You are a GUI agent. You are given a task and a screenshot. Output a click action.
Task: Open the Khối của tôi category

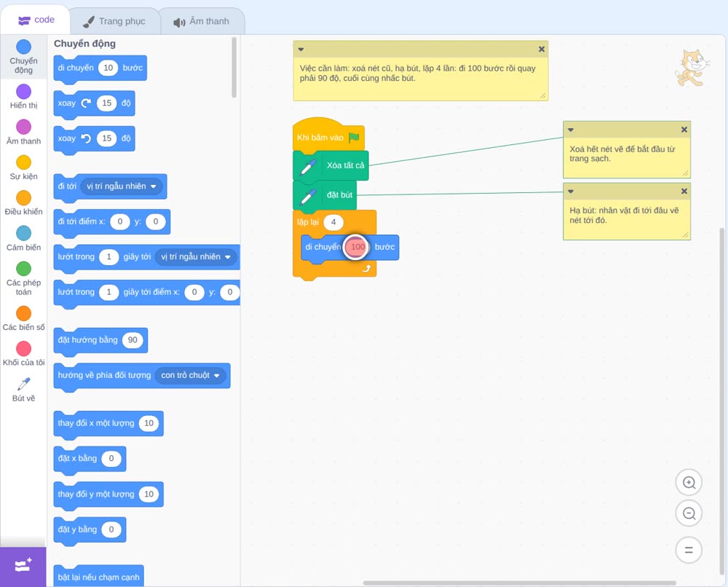24,354
